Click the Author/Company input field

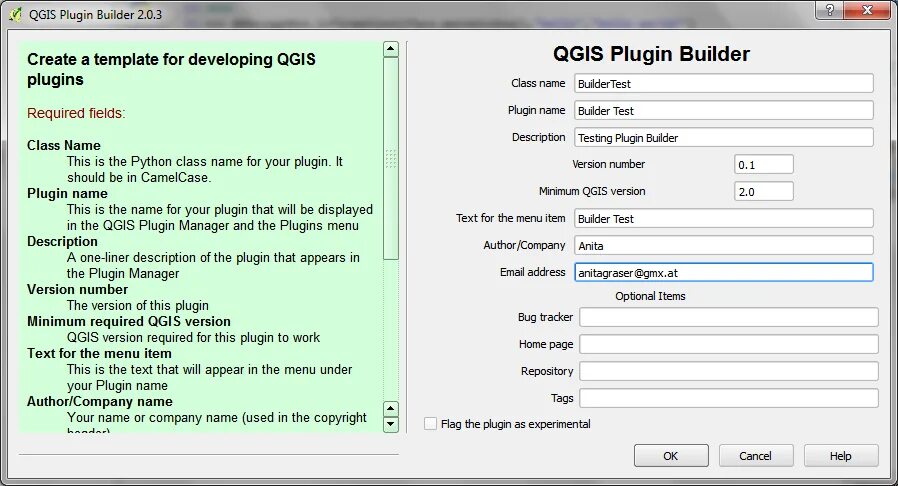pos(724,246)
